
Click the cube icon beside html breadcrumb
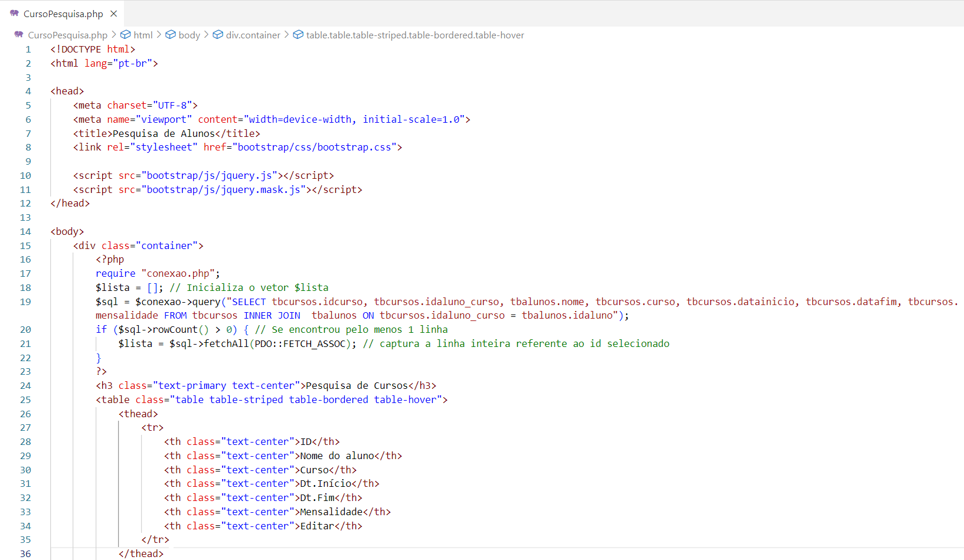(125, 35)
